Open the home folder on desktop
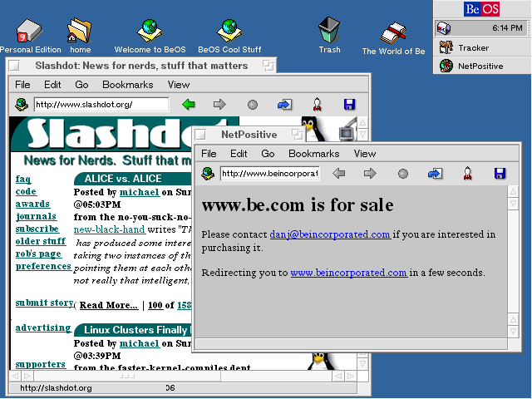Viewport: 532px width, 399px height. [x=80, y=32]
